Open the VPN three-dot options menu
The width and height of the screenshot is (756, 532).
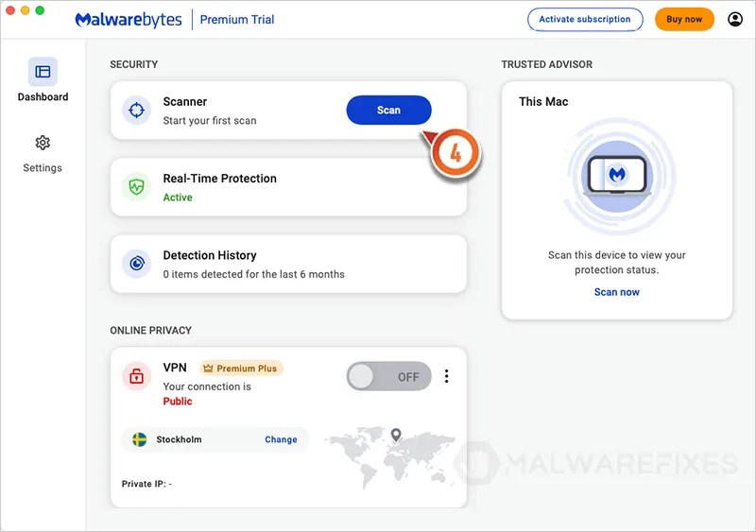pos(446,376)
